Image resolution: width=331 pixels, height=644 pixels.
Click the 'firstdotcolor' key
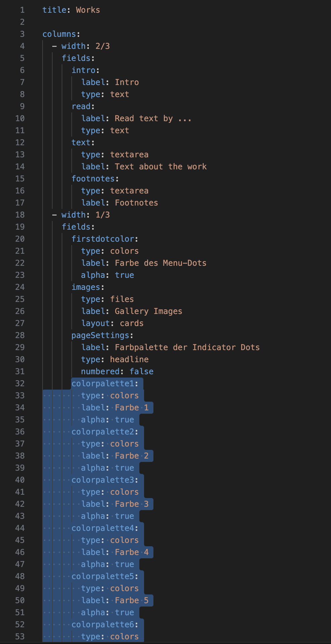click(103, 239)
